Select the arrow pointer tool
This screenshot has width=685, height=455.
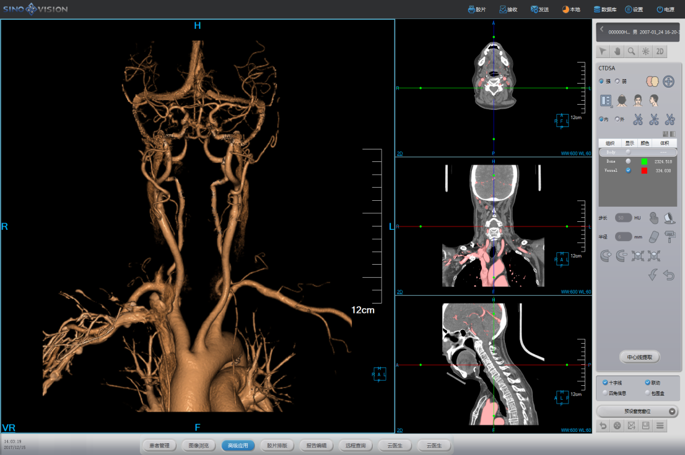[603, 51]
